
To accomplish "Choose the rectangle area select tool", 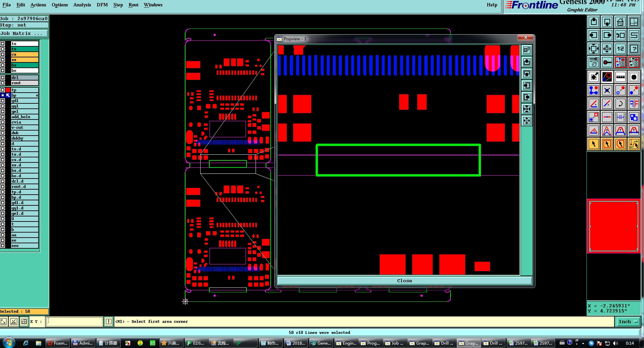I will tap(607, 144).
